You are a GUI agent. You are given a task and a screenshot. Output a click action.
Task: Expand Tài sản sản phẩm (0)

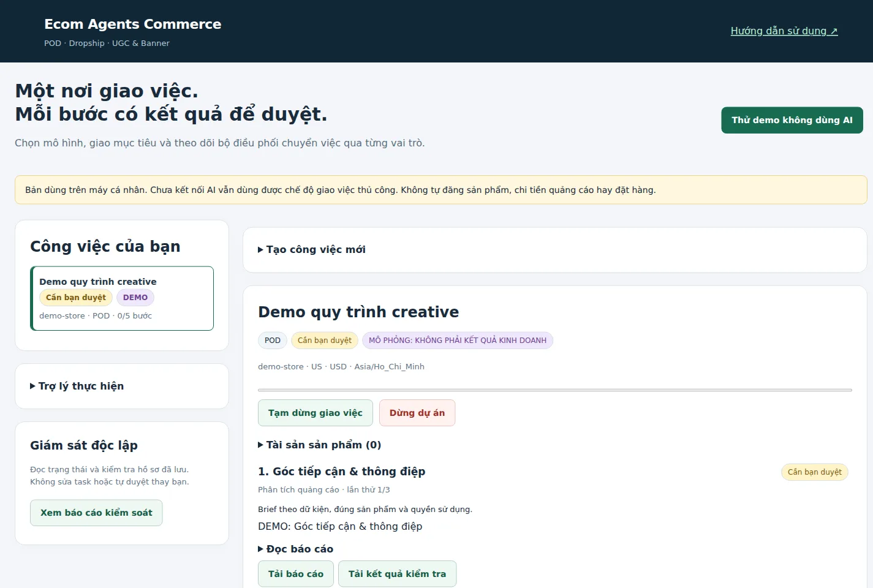pyautogui.click(x=320, y=445)
